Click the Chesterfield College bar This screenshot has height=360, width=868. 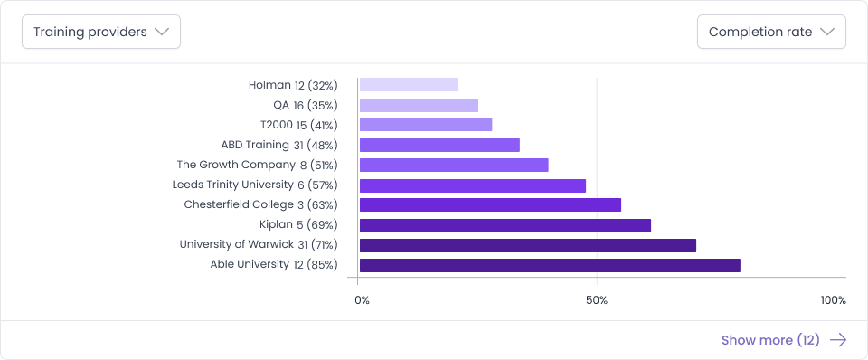pyautogui.click(x=490, y=205)
